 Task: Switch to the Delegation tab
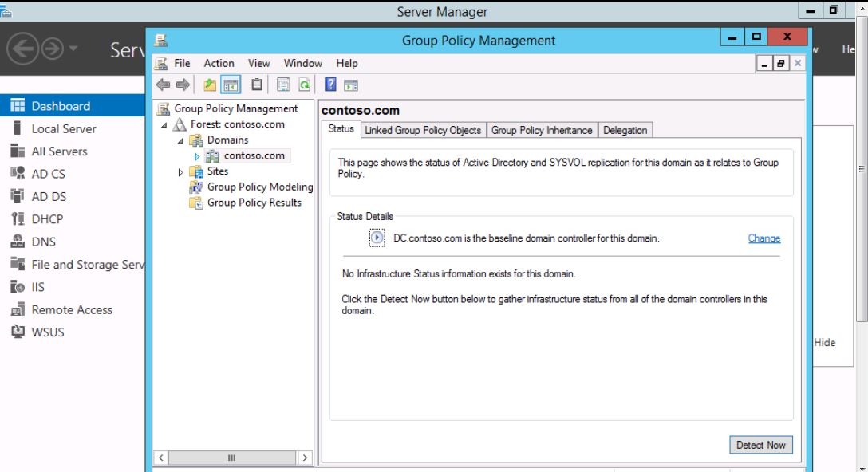pyautogui.click(x=625, y=130)
